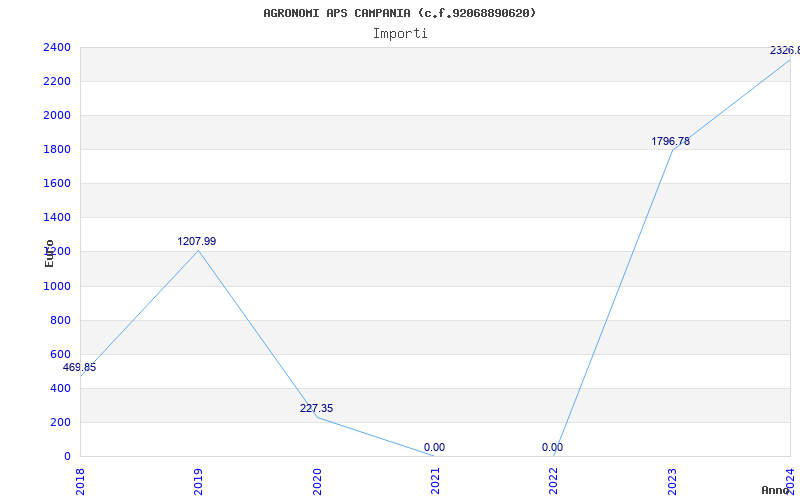Click the 2023 x-axis year label

[672, 482]
